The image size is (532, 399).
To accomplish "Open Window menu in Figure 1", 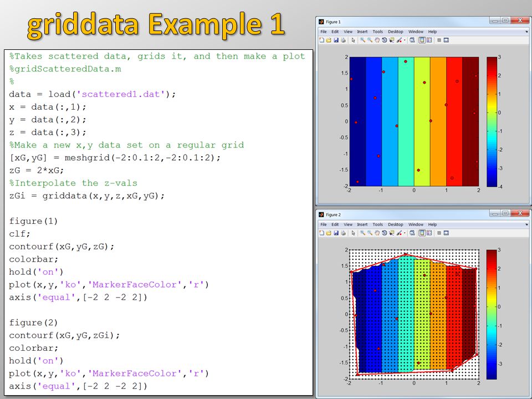I will click(x=416, y=32).
